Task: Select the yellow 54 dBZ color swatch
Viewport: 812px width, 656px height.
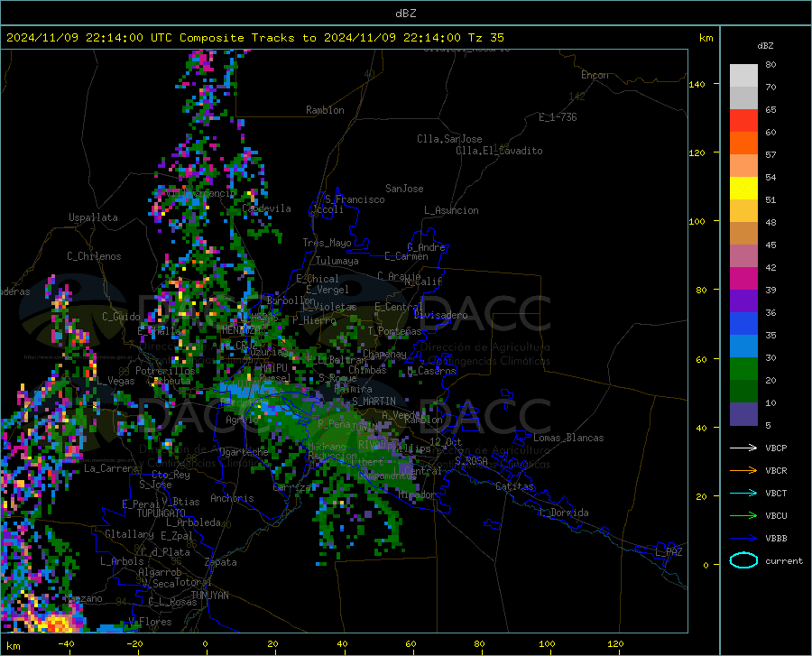Action: [x=743, y=188]
